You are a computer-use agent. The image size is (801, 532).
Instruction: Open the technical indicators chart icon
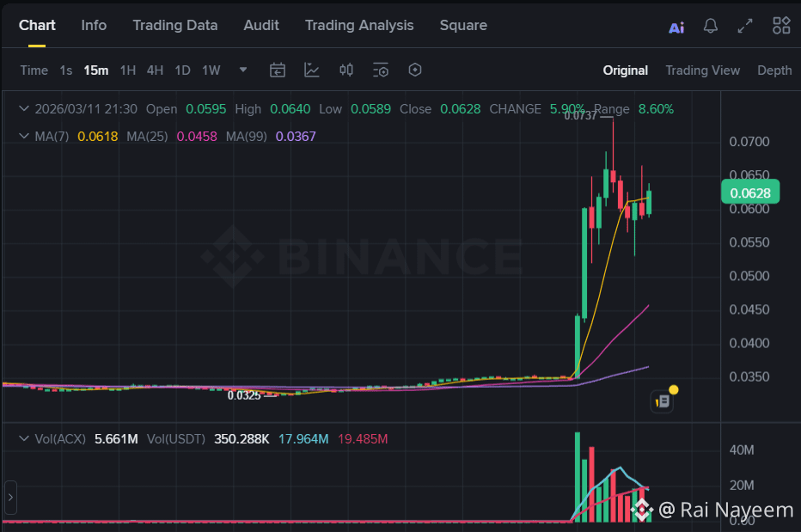312,70
